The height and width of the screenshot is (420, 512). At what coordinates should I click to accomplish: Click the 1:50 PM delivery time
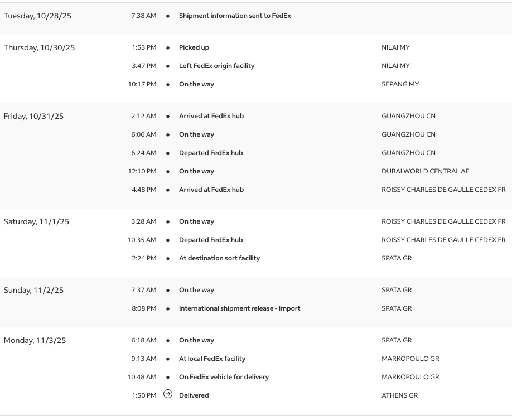point(144,395)
